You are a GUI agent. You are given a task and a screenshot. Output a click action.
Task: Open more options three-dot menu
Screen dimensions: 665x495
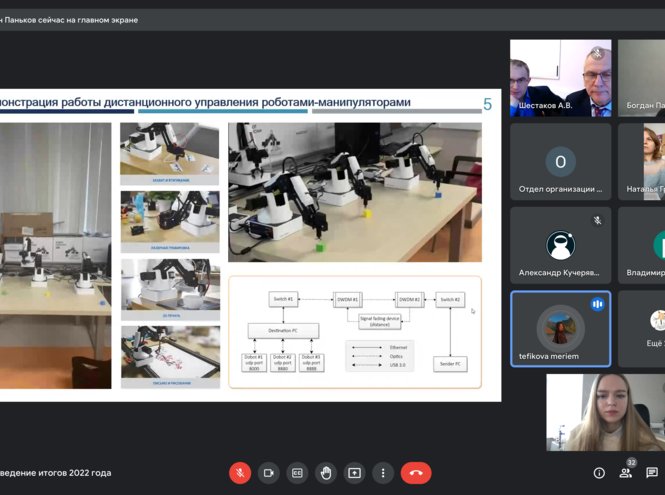click(383, 473)
